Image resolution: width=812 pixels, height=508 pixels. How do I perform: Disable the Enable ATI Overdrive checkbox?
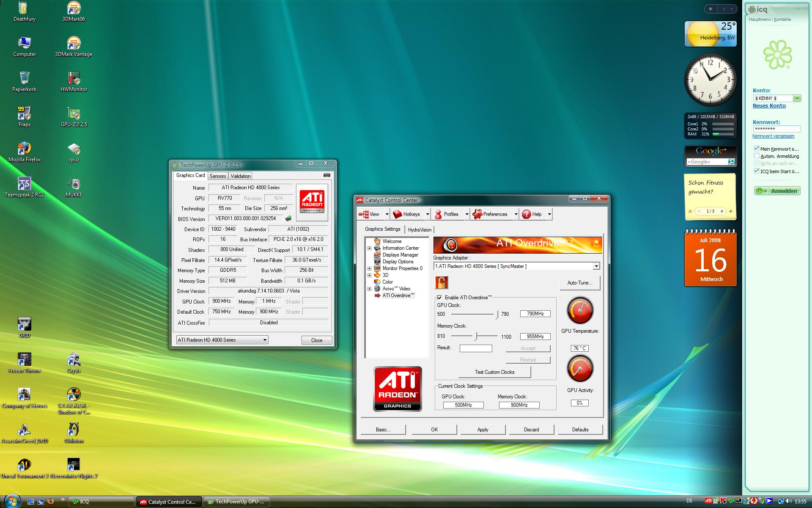click(439, 298)
